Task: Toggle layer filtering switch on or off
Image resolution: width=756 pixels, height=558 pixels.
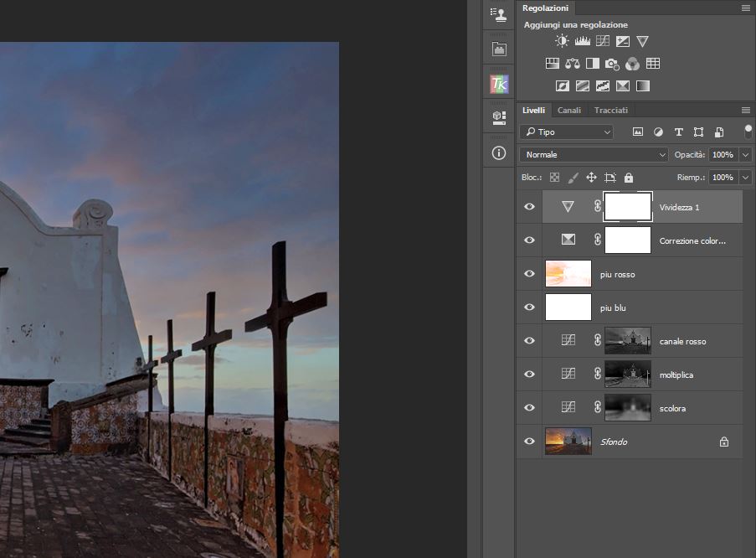Action: point(748,132)
